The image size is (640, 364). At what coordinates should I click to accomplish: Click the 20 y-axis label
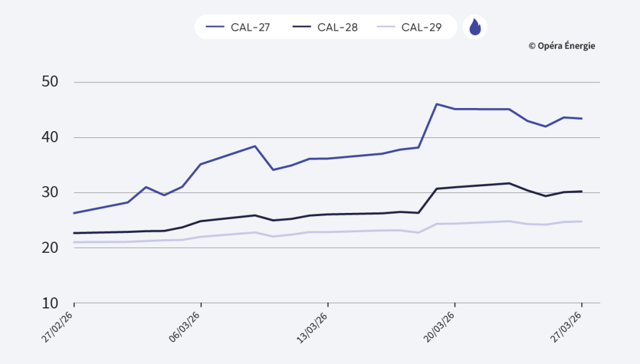click(x=49, y=248)
